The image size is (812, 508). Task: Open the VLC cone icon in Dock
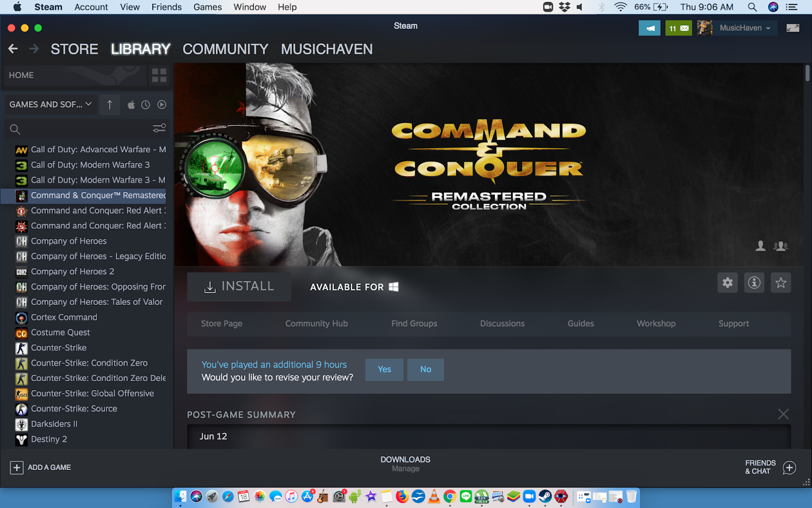[434, 496]
